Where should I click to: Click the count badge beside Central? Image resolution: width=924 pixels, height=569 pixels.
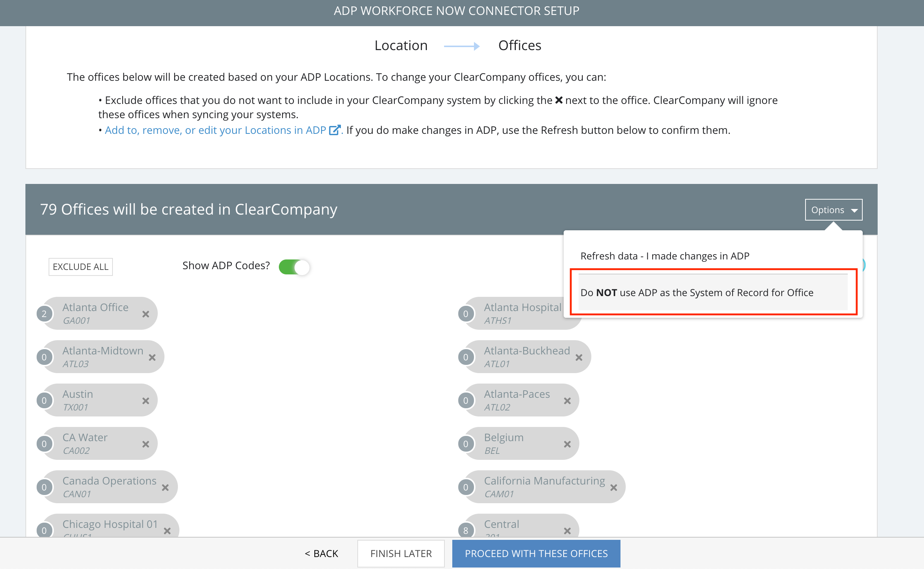(x=466, y=530)
